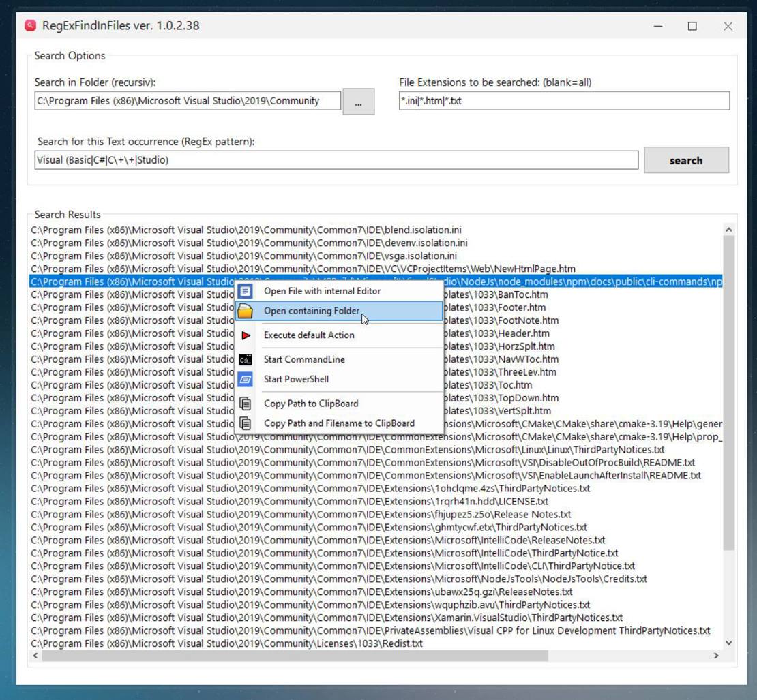Click the clipboard icon next to Copy Path
Image resolution: width=757 pixels, height=700 pixels.
(246, 403)
